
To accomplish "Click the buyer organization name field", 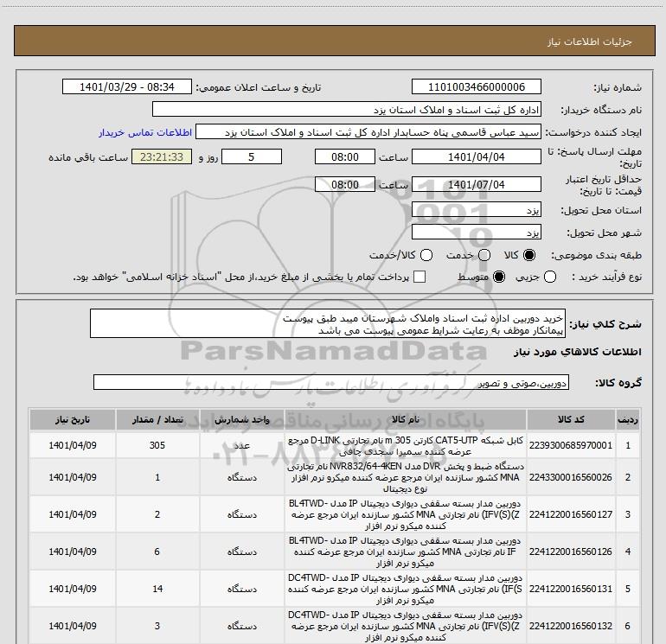I will click(x=347, y=110).
